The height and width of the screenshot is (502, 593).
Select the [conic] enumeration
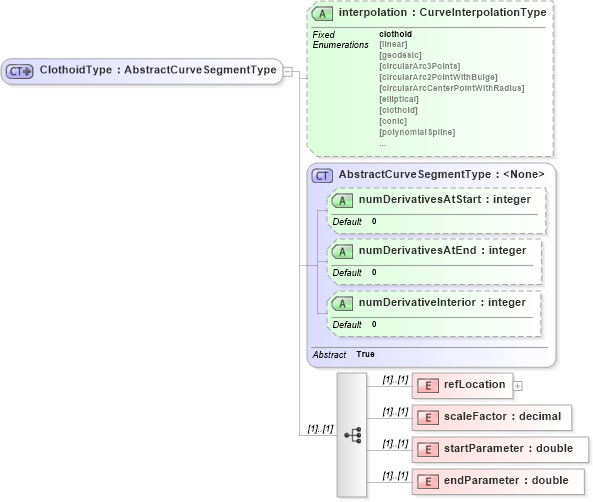pyautogui.click(x=393, y=121)
